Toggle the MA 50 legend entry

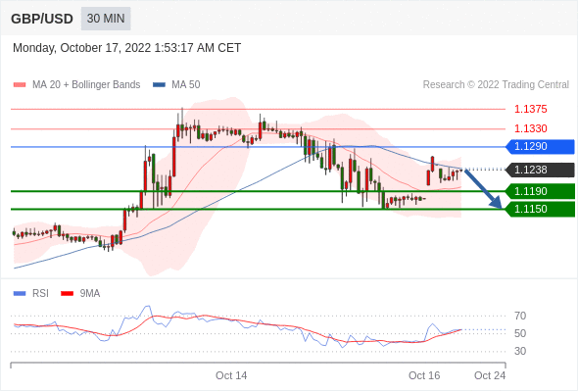tap(176, 85)
